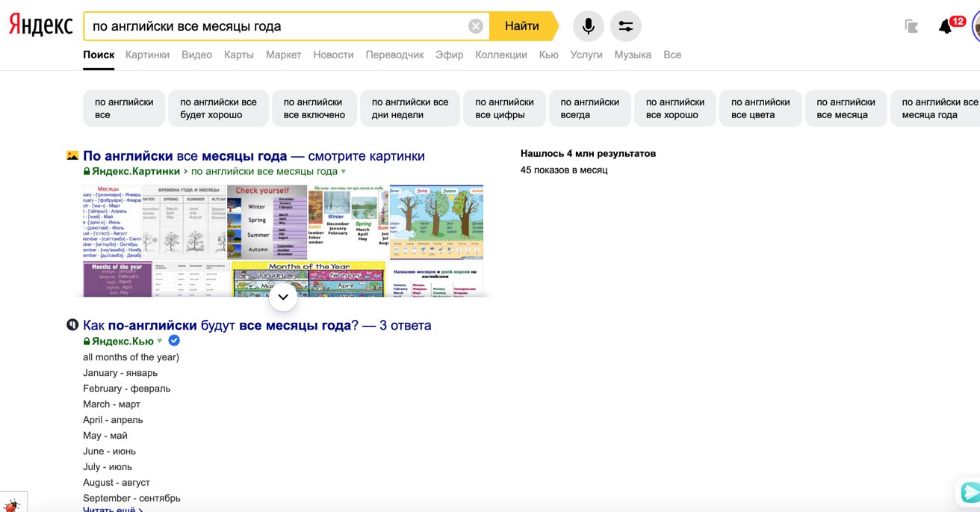Viewport: 980px width, 512px height.
Task: Focus the search input field
Action: (276, 26)
